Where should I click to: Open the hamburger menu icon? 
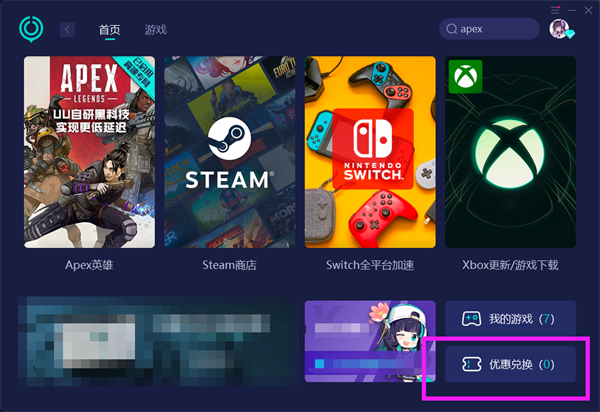tap(555, 10)
